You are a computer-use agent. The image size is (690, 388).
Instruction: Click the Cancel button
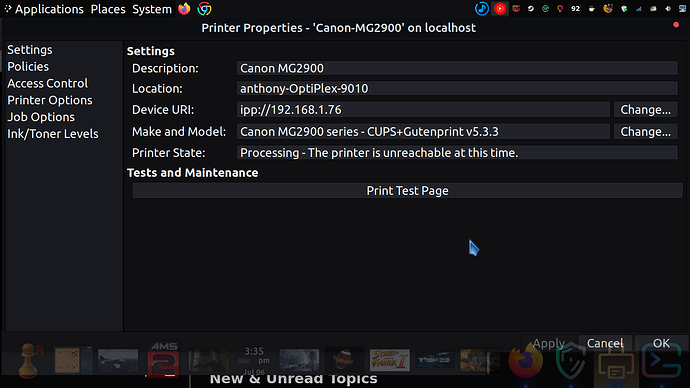[x=605, y=343]
